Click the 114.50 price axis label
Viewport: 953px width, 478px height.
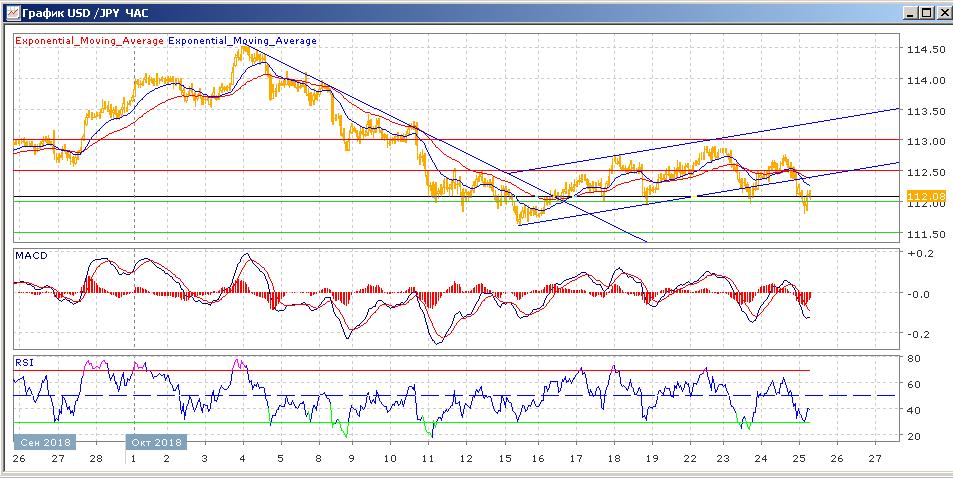pos(925,50)
